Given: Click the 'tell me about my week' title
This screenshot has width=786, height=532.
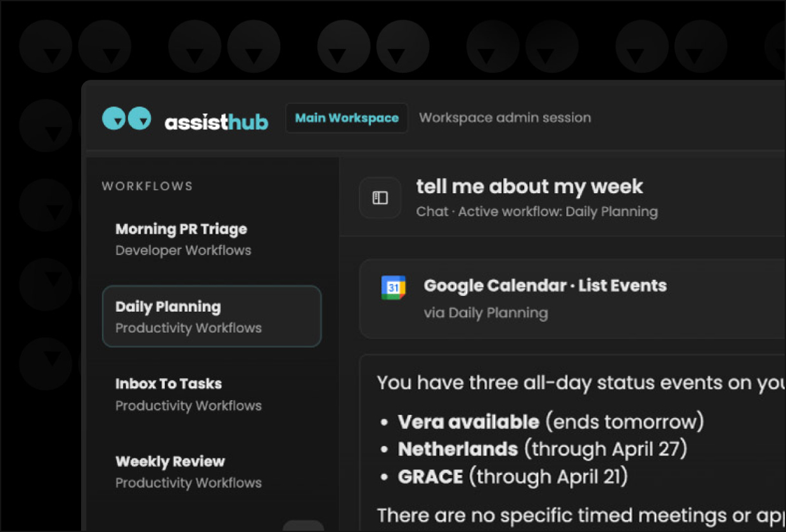Looking at the screenshot, I should pos(529,187).
